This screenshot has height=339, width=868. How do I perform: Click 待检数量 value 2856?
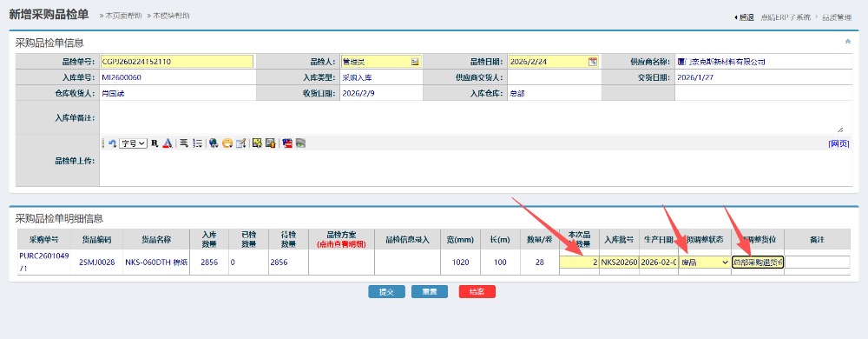click(279, 263)
